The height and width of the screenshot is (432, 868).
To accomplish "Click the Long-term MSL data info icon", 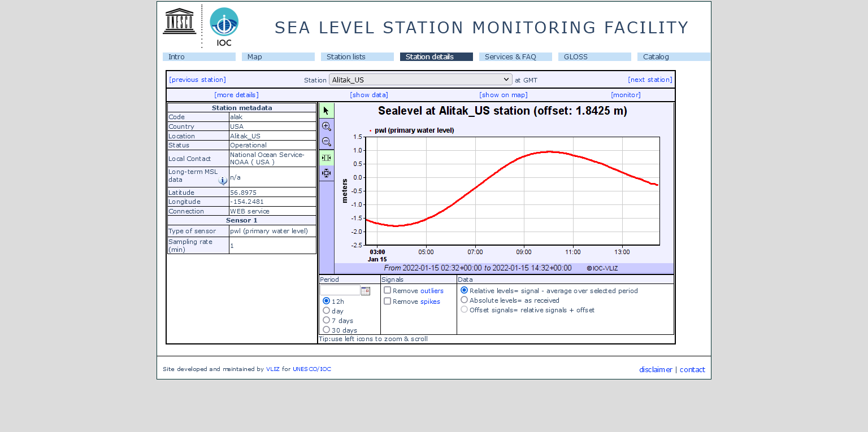I will point(223,181).
